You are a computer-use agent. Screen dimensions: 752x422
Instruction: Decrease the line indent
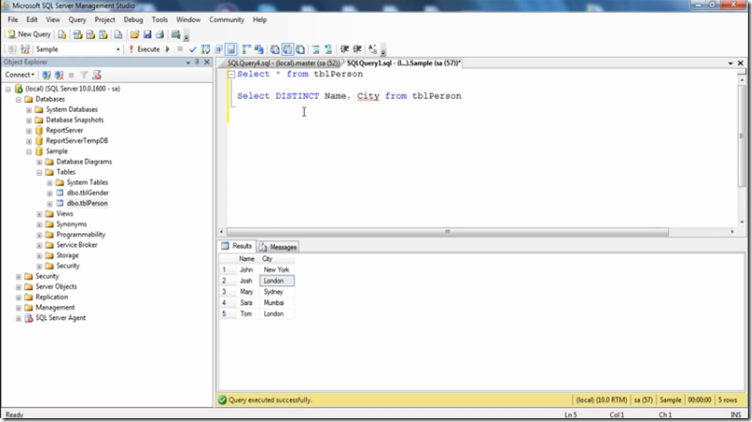(x=344, y=49)
